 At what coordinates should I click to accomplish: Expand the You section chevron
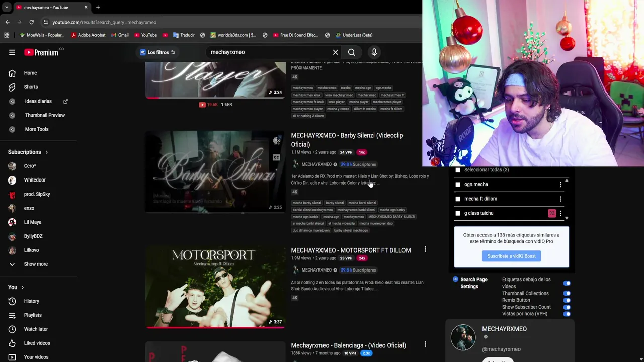(x=22, y=287)
